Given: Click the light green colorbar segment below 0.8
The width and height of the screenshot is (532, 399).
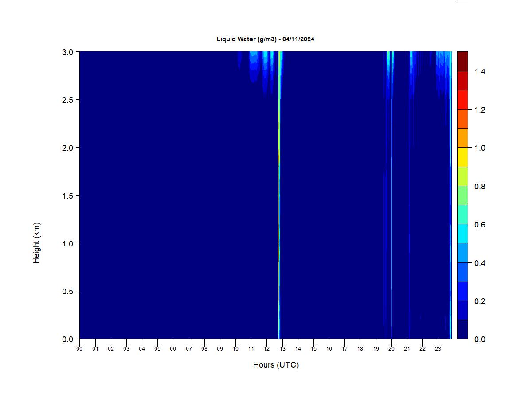Looking at the screenshot, I should click(462, 195).
